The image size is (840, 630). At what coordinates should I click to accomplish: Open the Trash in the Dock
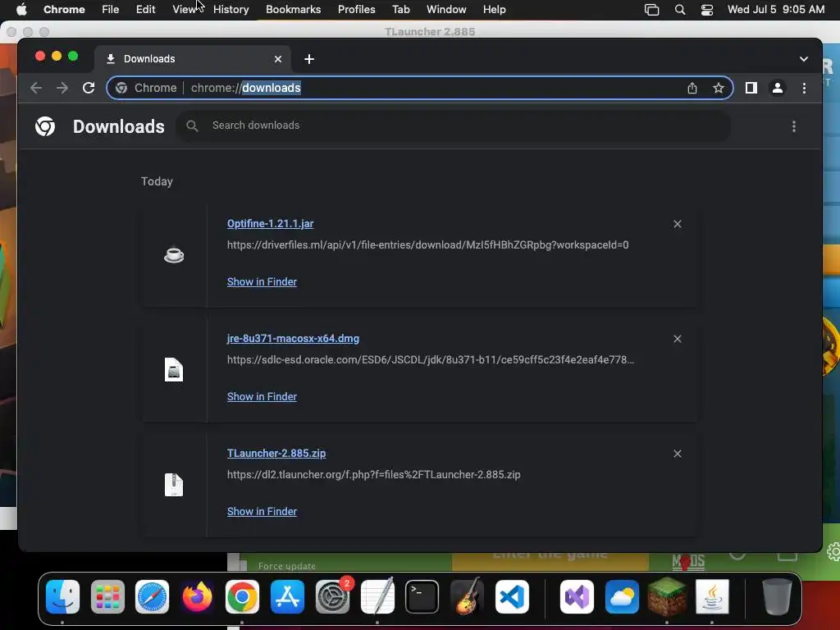click(x=777, y=596)
